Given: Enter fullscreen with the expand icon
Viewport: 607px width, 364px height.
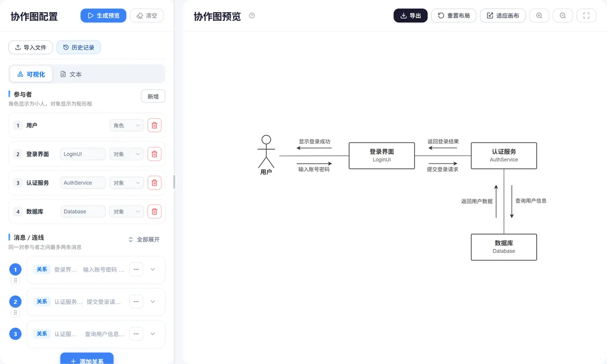Looking at the screenshot, I should (586, 16).
